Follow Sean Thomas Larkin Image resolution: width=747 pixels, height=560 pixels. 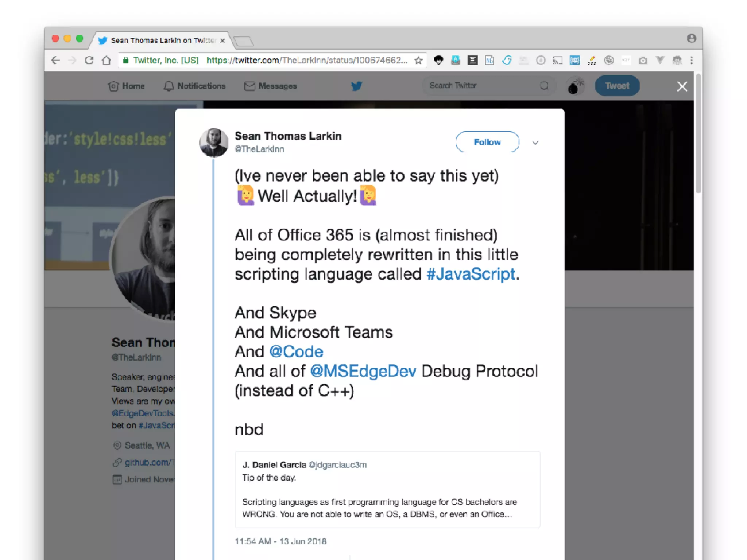coord(487,142)
